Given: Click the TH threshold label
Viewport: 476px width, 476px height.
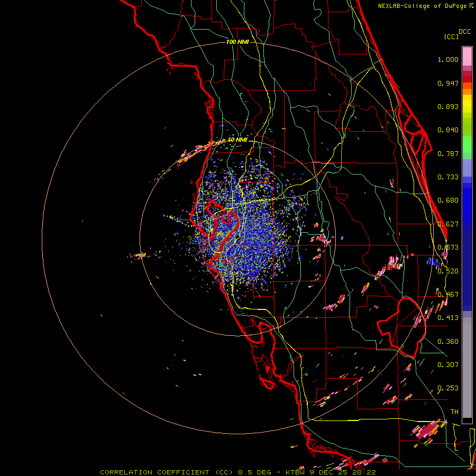Looking at the screenshot, I should (x=454, y=412).
